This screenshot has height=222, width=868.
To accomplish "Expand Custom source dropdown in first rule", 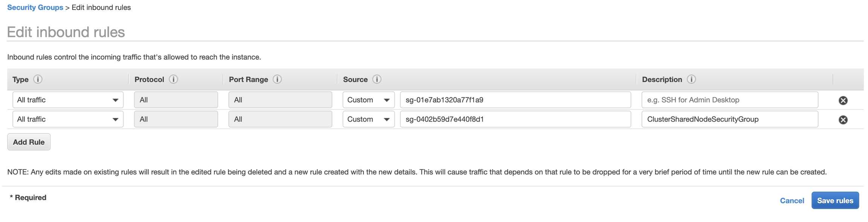I will (x=368, y=100).
